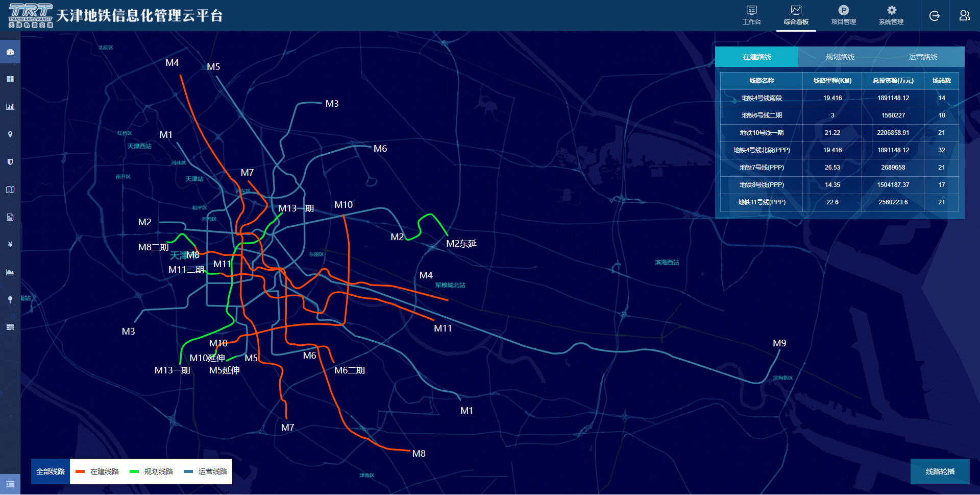Click the 全部线路 legend button
980x495 pixels.
(51, 472)
